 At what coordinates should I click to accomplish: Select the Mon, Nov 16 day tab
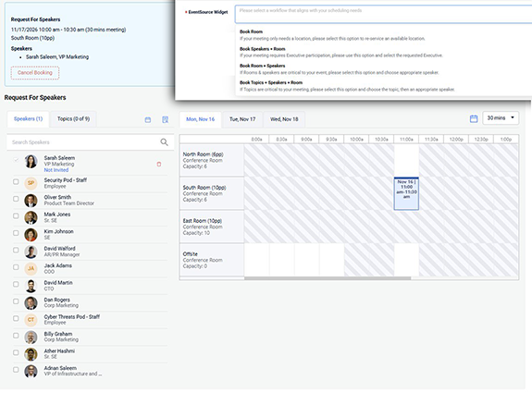[x=200, y=119]
